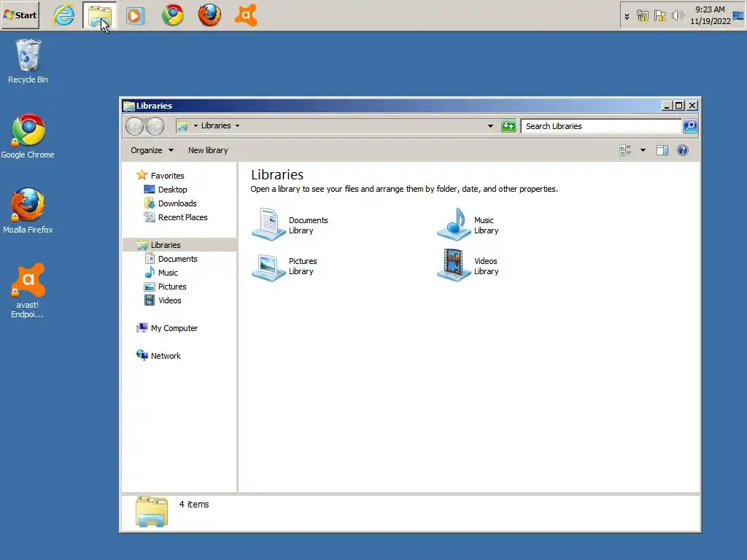Screen dimensions: 747x560
Task: Open the Videos Library icon
Action: pyautogui.click(x=454, y=265)
